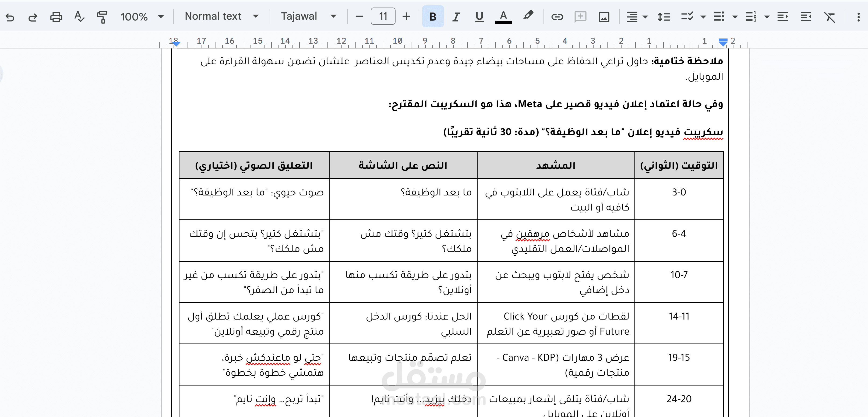Click the checklist icon
This screenshot has width=868, height=417.
687,16
